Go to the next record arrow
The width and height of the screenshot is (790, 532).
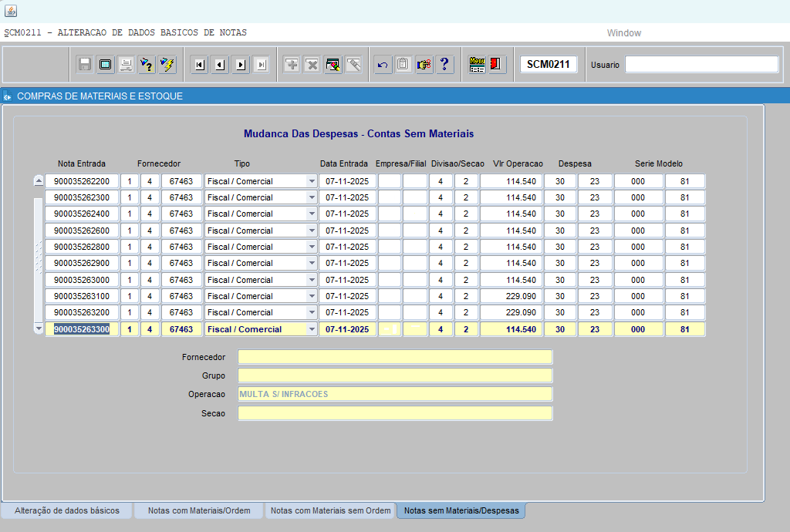(x=241, y=65)
